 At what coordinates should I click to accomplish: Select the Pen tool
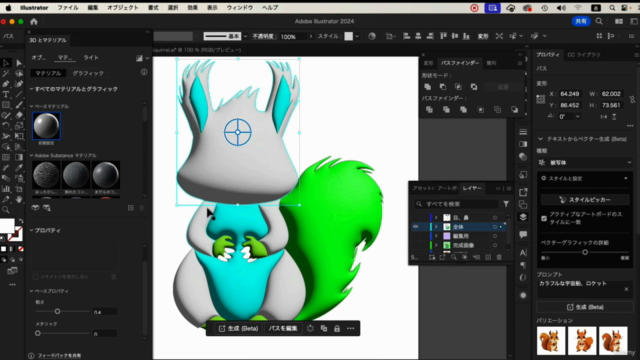pos(6,84)
